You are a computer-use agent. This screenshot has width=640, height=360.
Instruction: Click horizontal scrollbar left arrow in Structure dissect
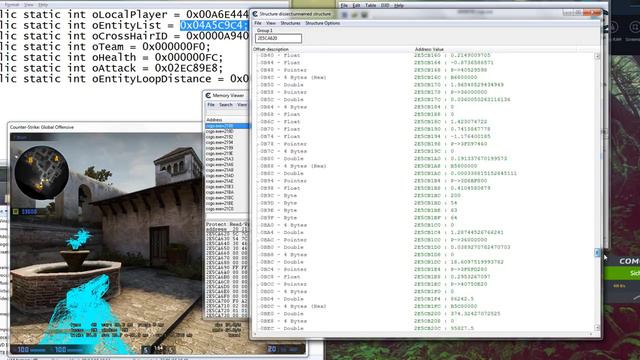[x=256, y=334]
